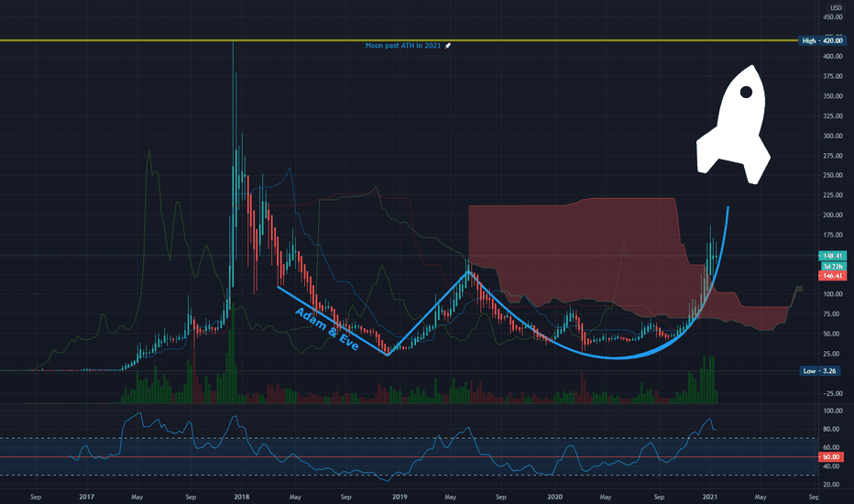The width and height of the screenshot is (854, 504).
Task: Click the -25.00 price axis value
Action: coord(833,394)
